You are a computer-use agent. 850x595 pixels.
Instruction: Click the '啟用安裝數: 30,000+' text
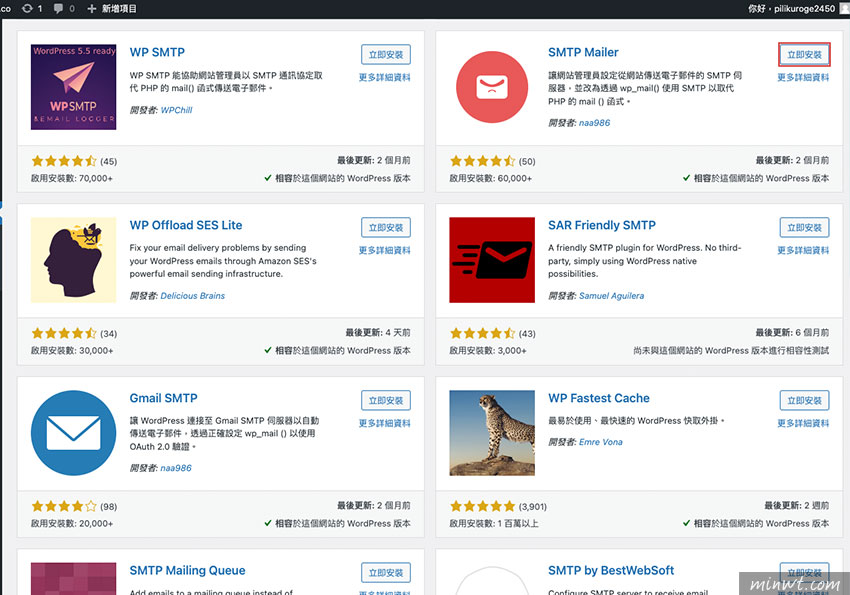click(x=72, y=351)
